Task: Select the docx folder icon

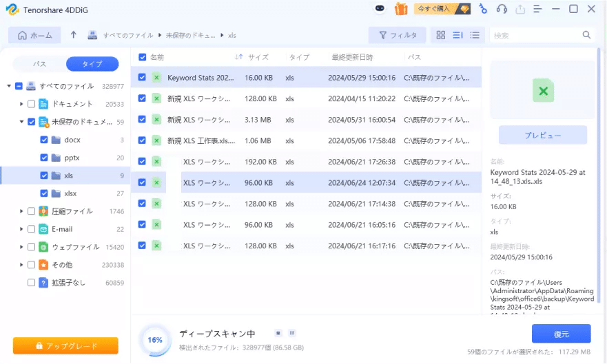Action: point(56,140)
